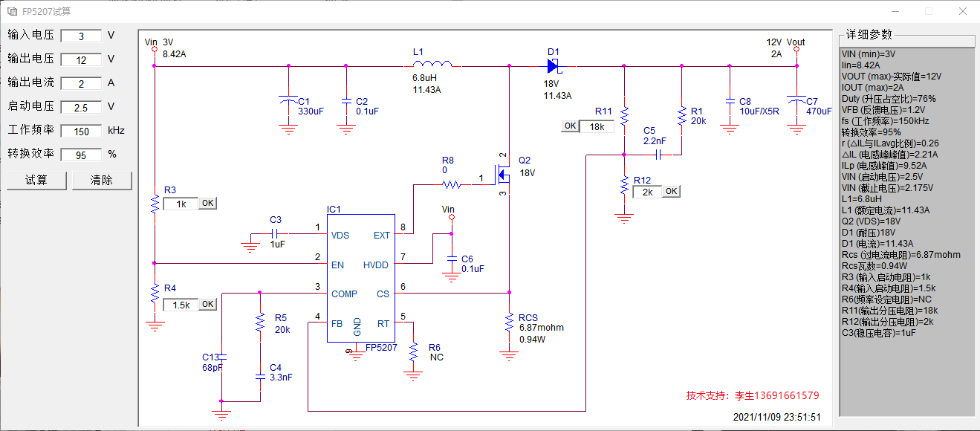This screenshot has height=431, width=980.
Task: Click the FP5207 app icon in title bar
Action: [x=12, y=11]
